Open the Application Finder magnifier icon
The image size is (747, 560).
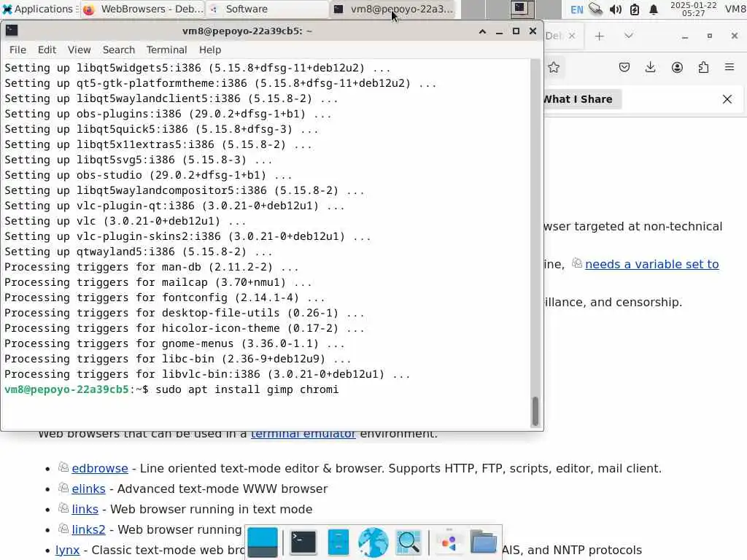[x=409, y=542]
